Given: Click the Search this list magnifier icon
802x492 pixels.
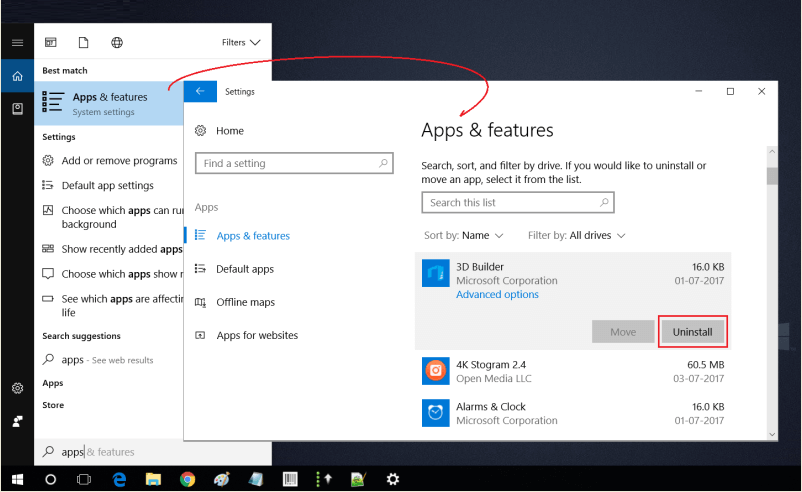Looking at the screenshot, I should (x=604, y=203).
